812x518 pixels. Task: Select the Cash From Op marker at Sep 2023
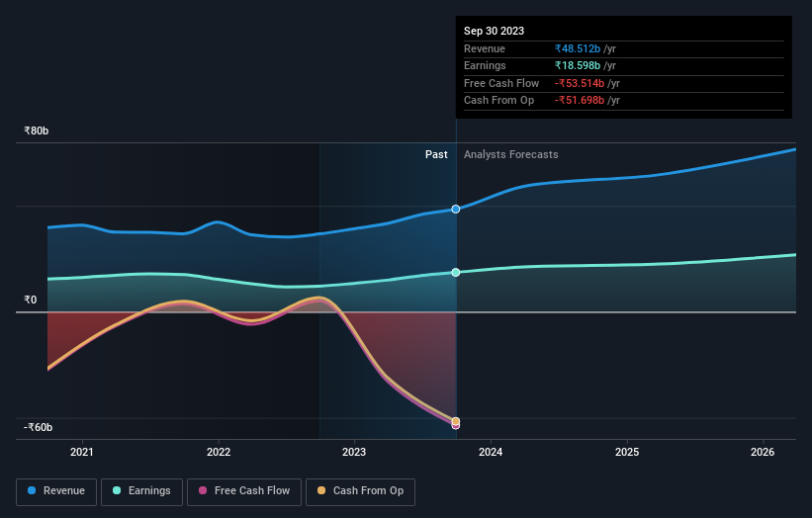[456, 421]
